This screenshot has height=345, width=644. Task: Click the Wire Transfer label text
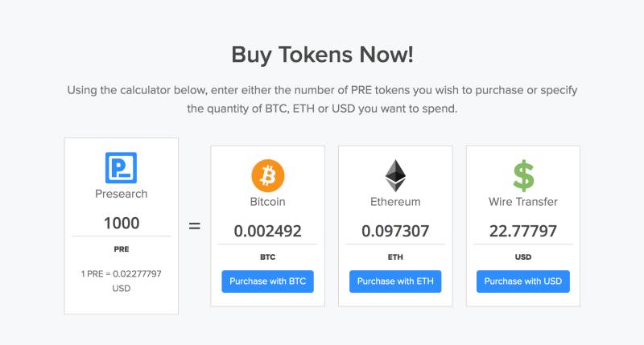coord(523,202)
